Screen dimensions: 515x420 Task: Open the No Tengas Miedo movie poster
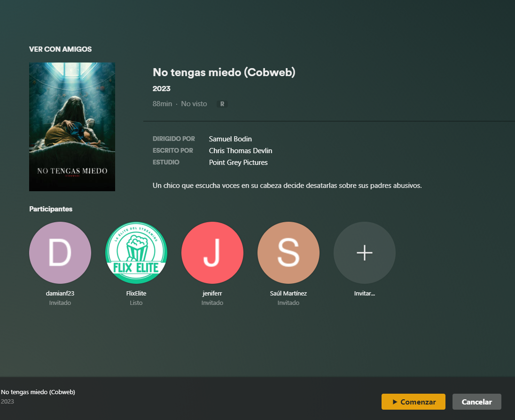pyautogui.click(x=72, y=127)
